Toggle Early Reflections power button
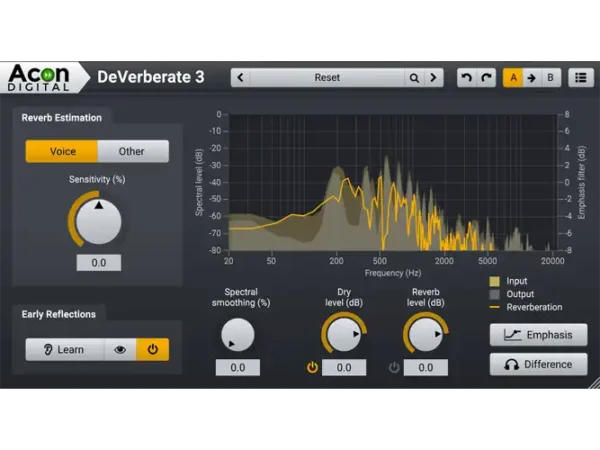The height and width of the screenshot is (450, 600). tap(152, 349)
